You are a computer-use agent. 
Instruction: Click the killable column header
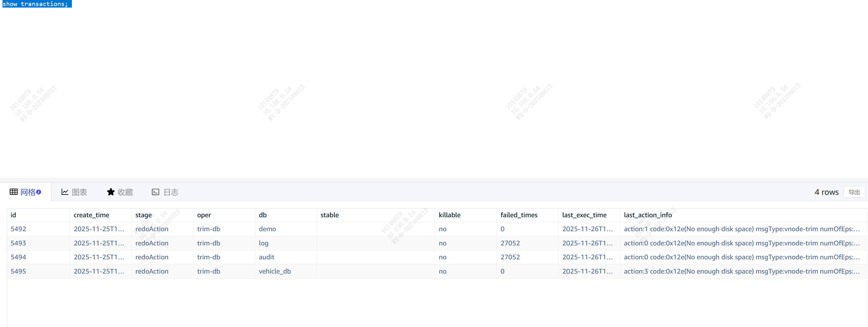click(450, 215)
